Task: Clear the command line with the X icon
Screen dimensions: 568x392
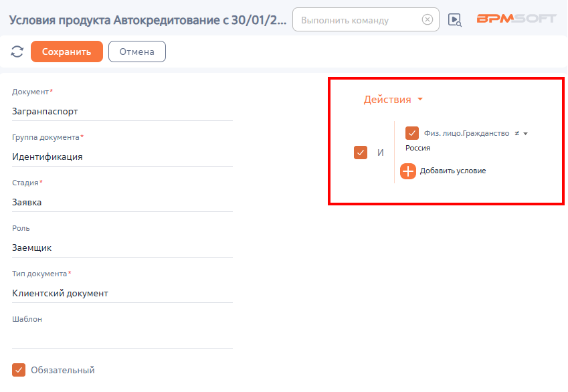Action: coord(427,20)
